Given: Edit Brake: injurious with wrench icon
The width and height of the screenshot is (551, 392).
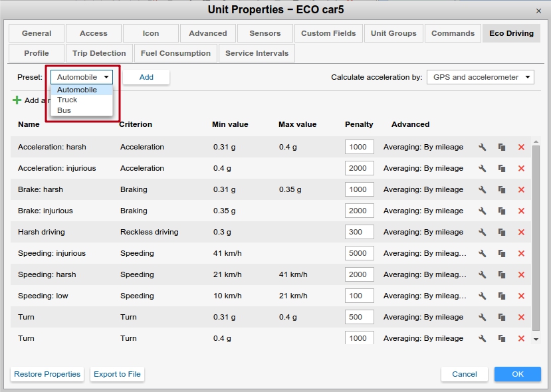Looking at the screenshot, I should point(483,211).
